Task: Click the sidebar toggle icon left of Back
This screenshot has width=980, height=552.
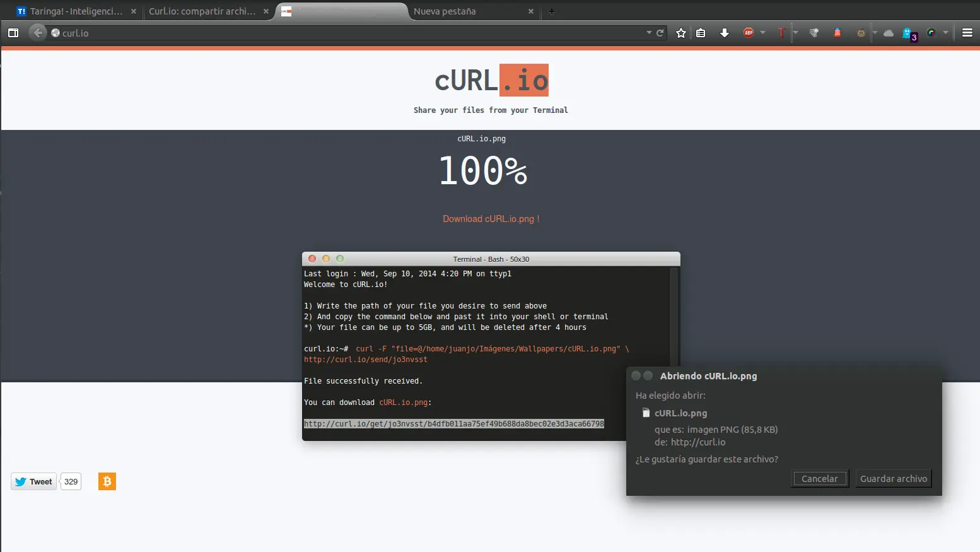Action: tap(13, 33)
